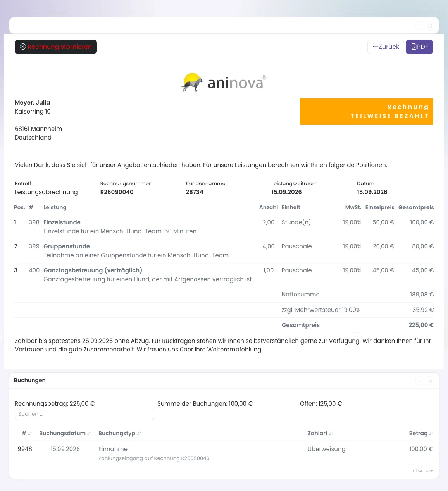Focus the Suchen search field
Viewport: 448px width, 491px height.
tap(84, 414)
